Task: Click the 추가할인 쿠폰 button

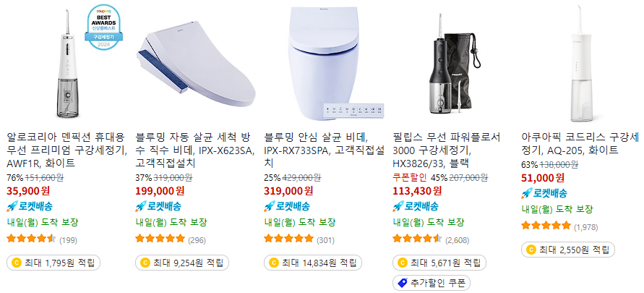Action: [432, 283]
